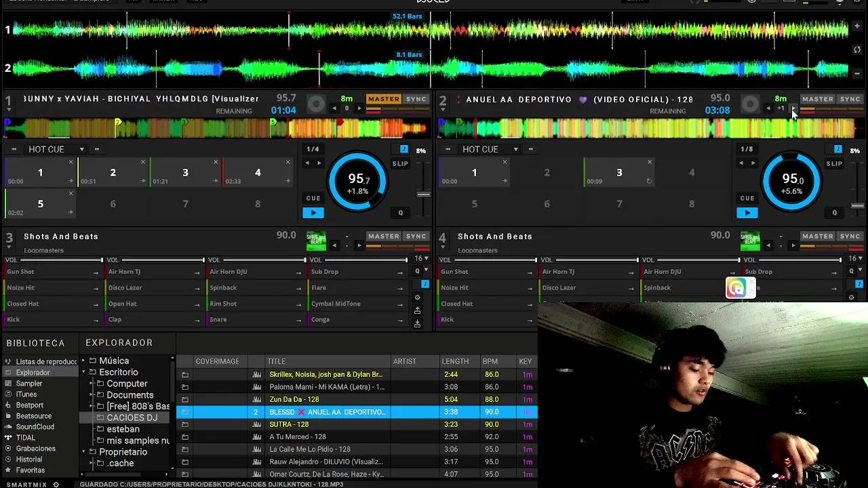Click the blue note icon in deck 3 sampler

tap(425, 284)
